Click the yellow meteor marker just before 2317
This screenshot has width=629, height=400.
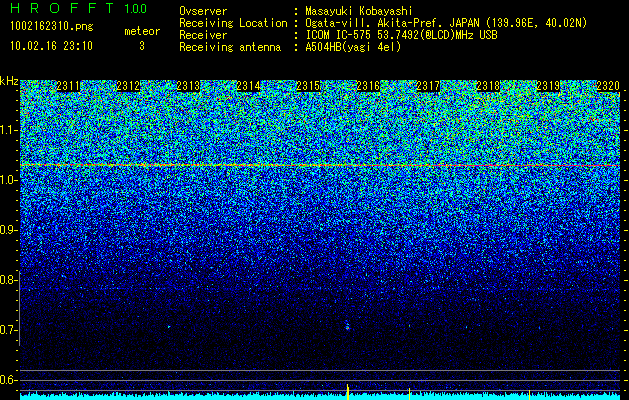click(409, 394)
